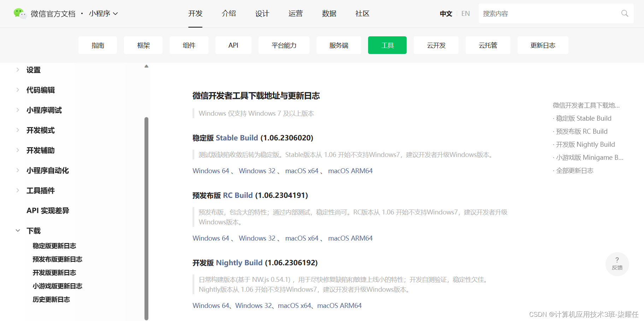Open 稳定版 Stable Build in right panel
This screenshot has height=321, width=644.
583,118
